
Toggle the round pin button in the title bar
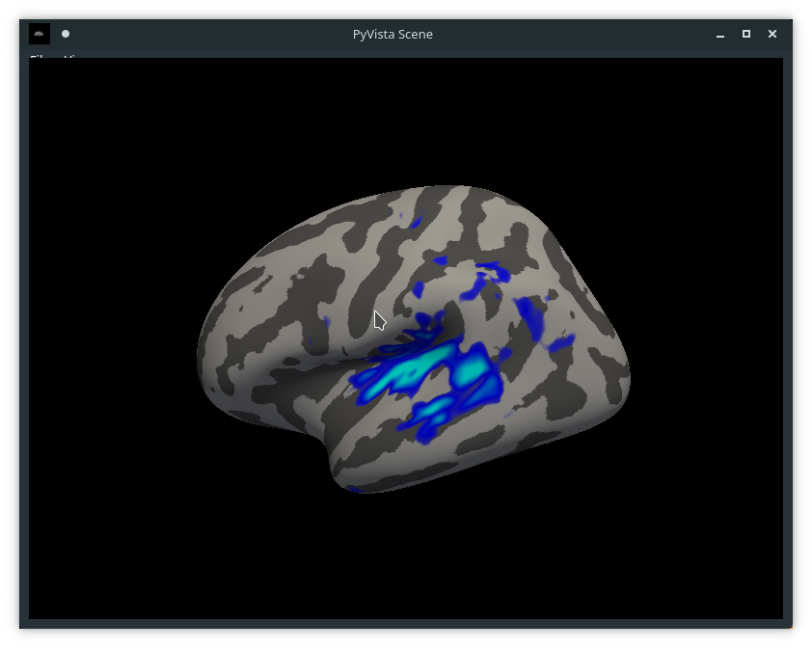click(66, 34)
